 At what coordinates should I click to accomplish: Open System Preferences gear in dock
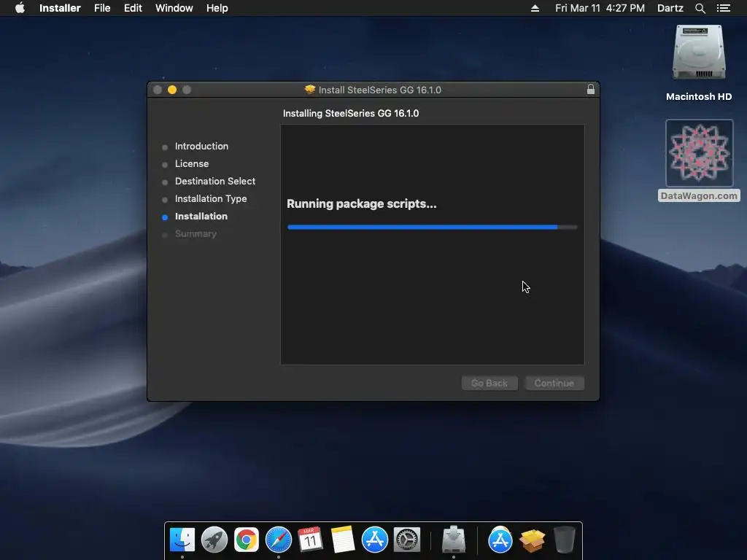pyautogui.click(x=407, y=540)
